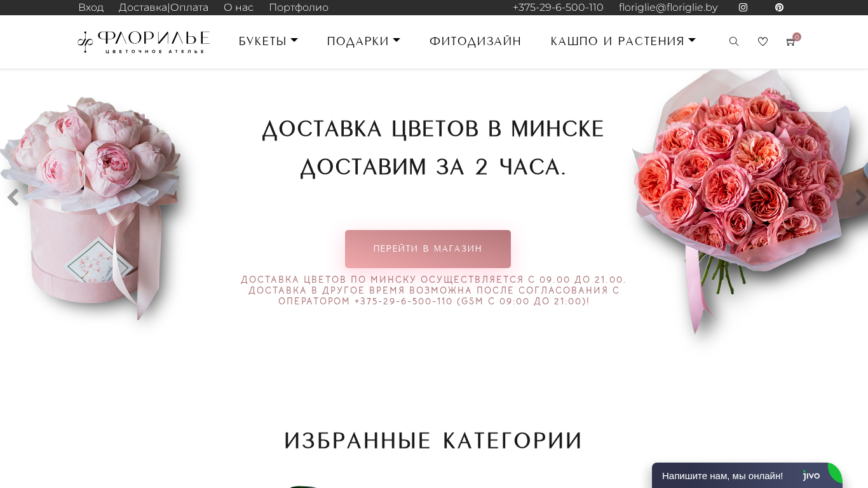
Task: Open the Pinterest icon link
Action: tap(779, 8)
